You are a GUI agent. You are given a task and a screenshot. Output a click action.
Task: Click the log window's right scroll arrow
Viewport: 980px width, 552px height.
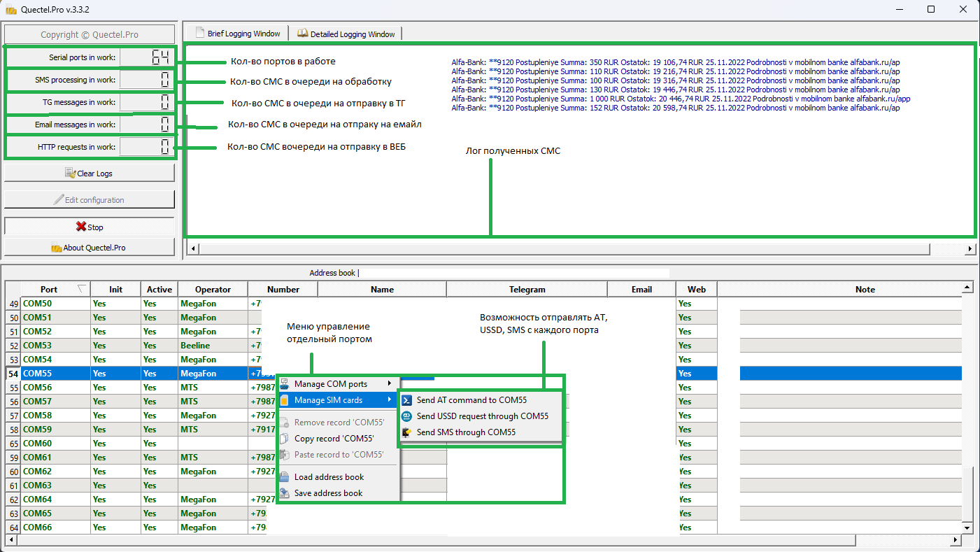[970, 248]
